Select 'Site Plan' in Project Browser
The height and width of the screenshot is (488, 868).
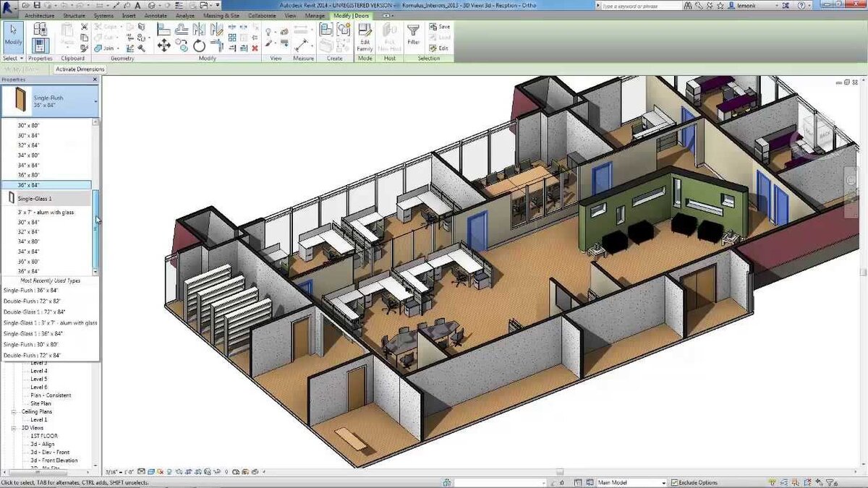pos(41,403)
